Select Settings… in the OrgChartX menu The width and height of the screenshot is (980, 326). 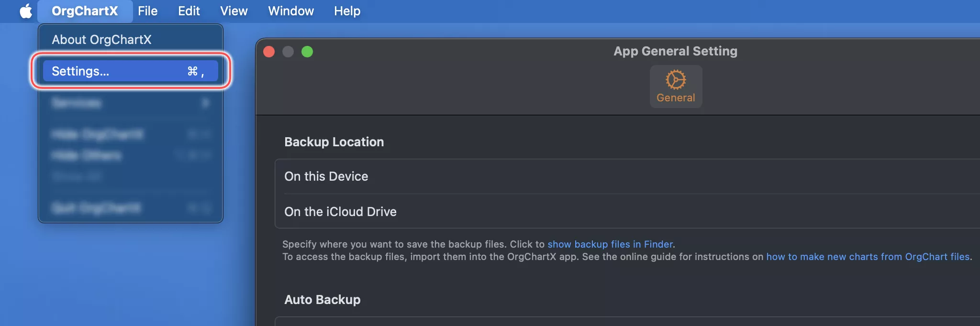click(131, 71)
